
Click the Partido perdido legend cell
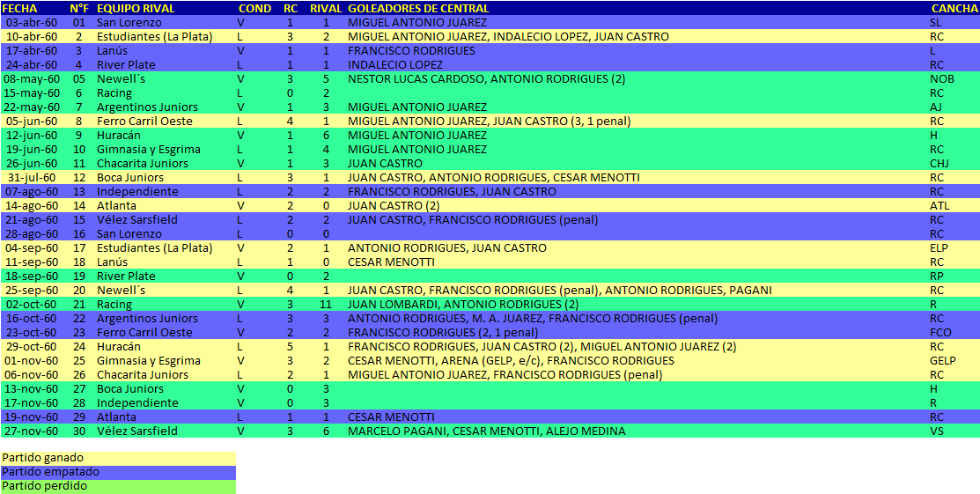118,486
